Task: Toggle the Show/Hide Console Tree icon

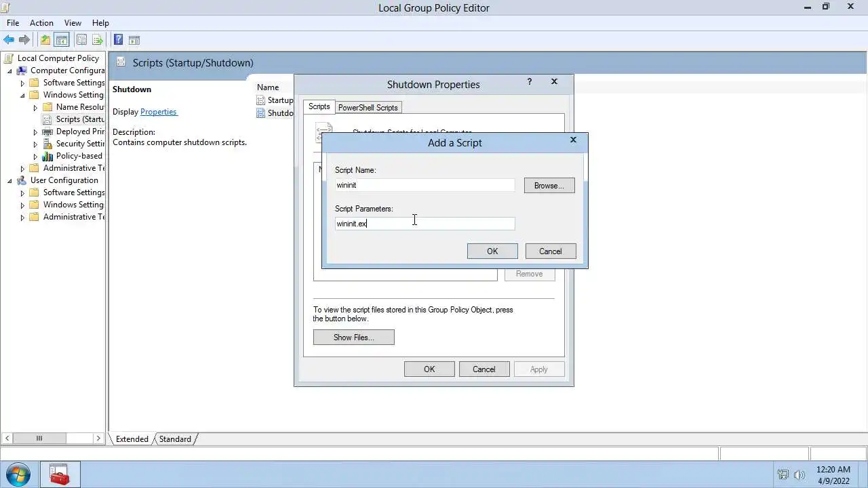Action: [x=61, y=40]
